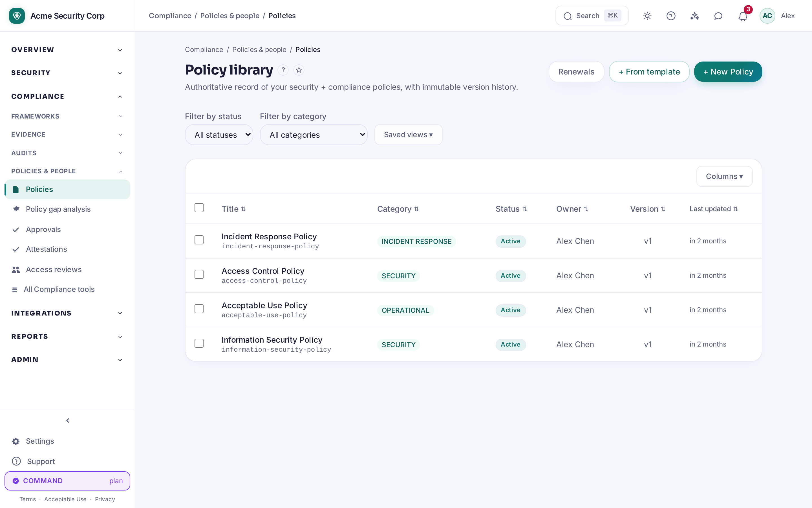Select the Acceptable Use Policy checkbox
The width and height of the screenshot is (812, 508).
click(199, 309)
